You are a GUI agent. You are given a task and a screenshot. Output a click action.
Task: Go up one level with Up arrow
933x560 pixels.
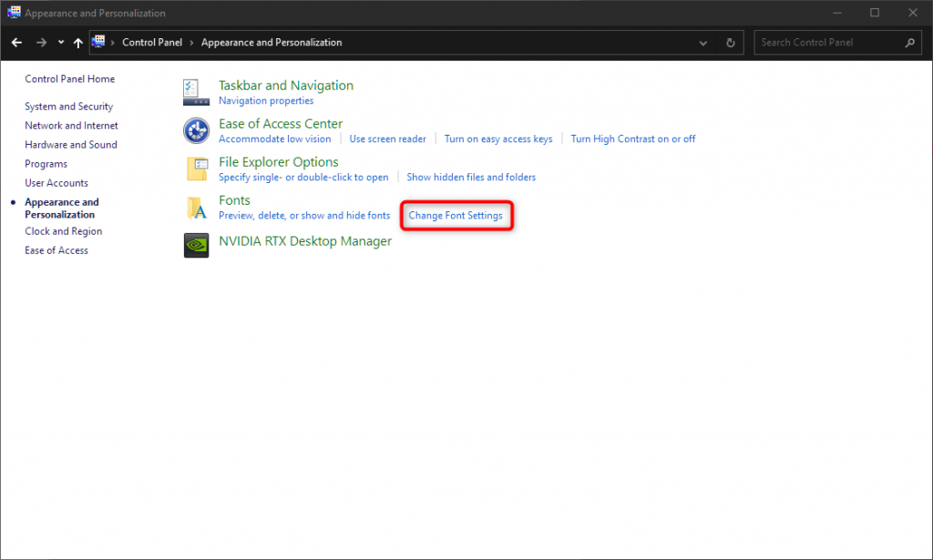(x=78, y=42)
